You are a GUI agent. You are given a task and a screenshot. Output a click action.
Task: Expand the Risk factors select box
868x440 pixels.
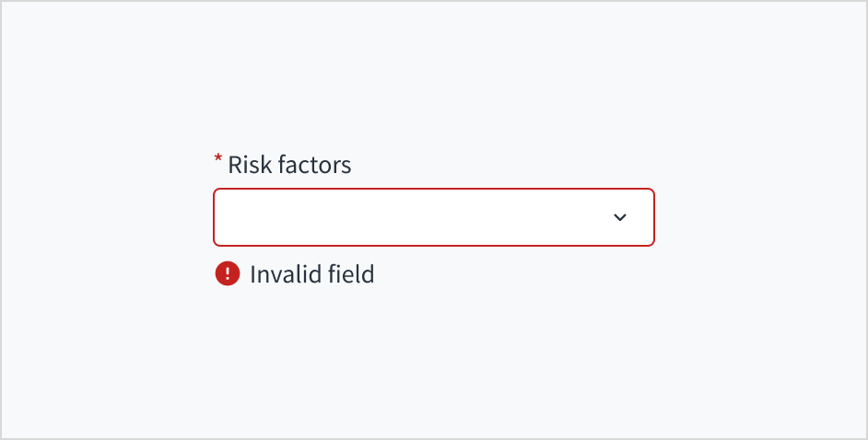point(433,217)
